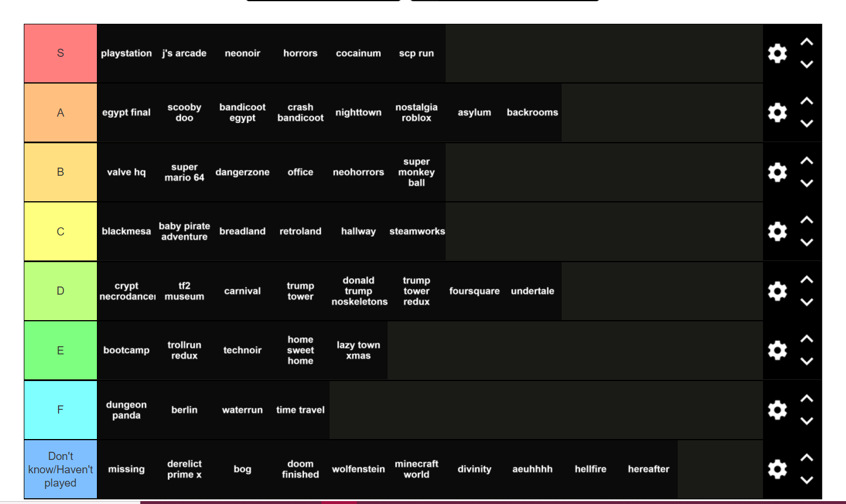846x504 pixels.
Task: Move the A tier row up
Action: pyautogui.click(x=807, y=101)
